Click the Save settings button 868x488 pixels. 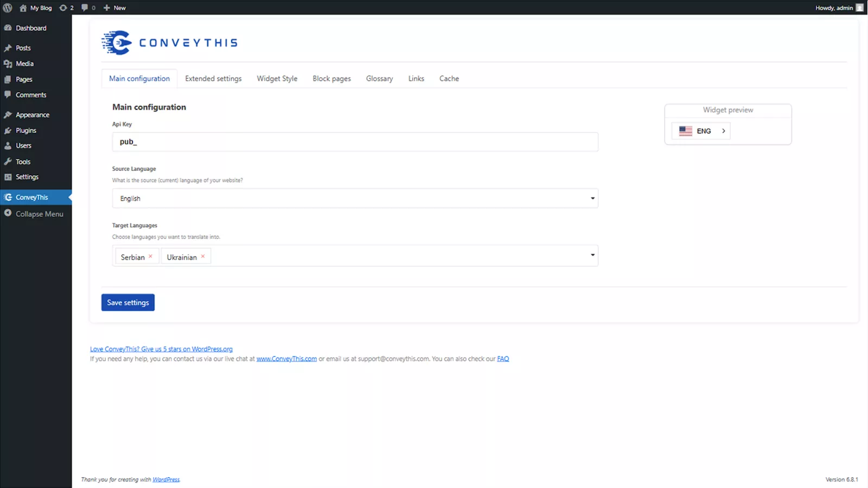[128, 303]
